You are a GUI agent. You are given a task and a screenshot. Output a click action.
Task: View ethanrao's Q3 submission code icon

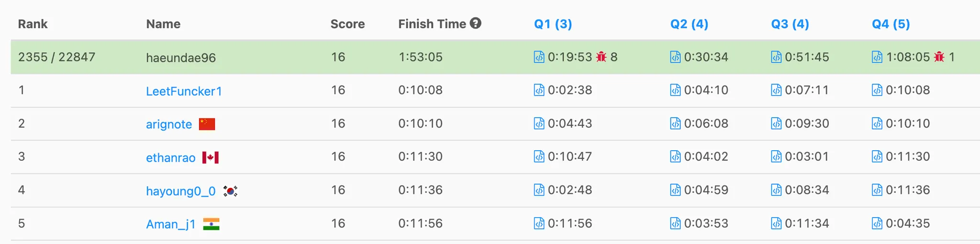click(x=776, y=156)
